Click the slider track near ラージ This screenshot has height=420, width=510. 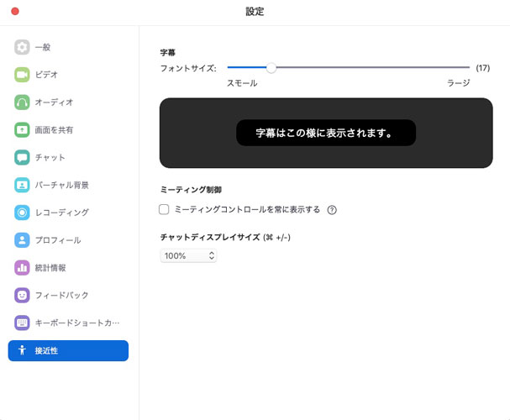coord(460,67)
